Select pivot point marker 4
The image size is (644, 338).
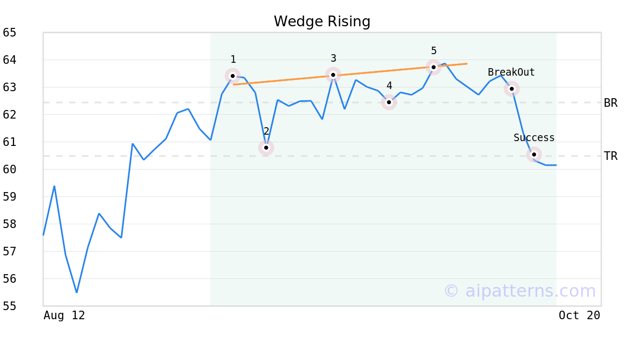389,102
